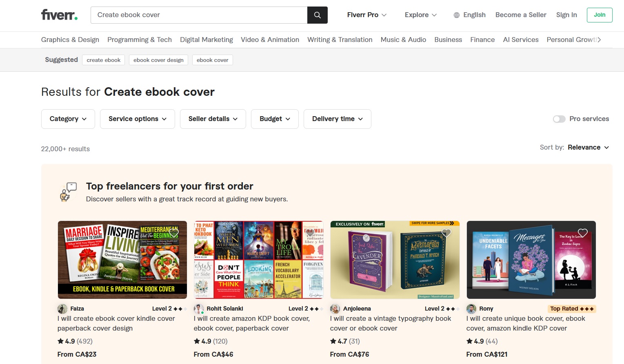624x364 pixels.
Task: Open Writing & Translation category
Action: click(340, 40)
